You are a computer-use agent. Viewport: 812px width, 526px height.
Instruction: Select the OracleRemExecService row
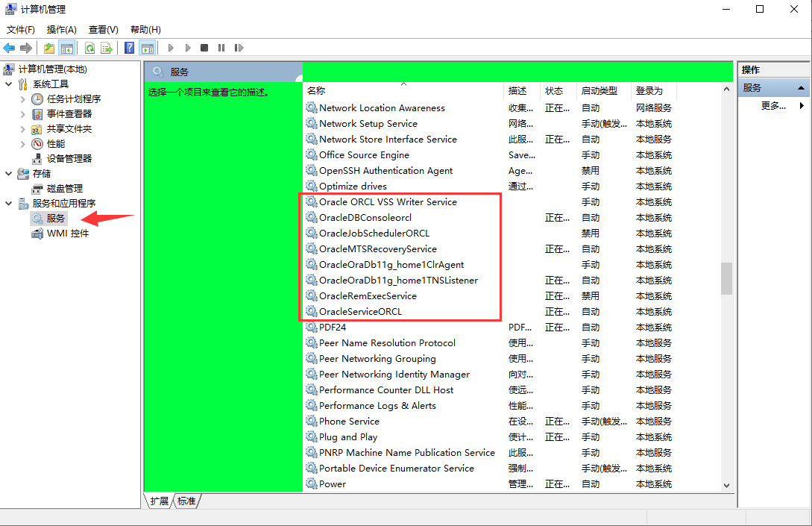491,296
